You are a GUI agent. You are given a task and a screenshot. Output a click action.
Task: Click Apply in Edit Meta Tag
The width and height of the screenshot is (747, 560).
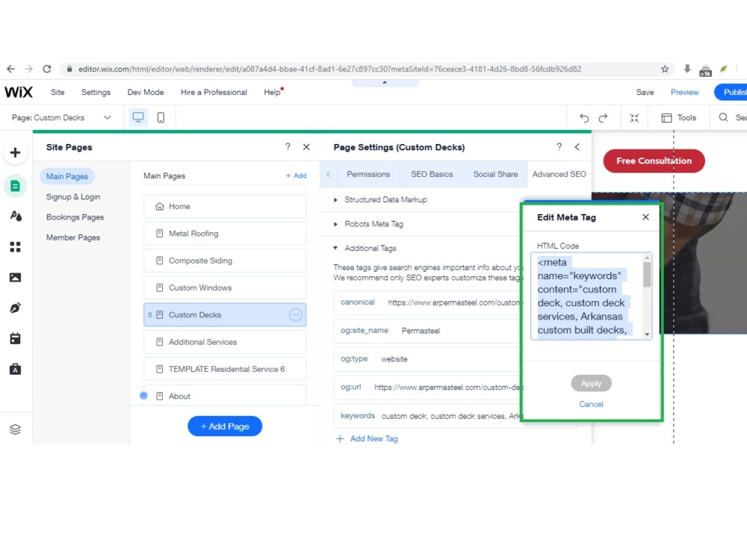point(591,383)
